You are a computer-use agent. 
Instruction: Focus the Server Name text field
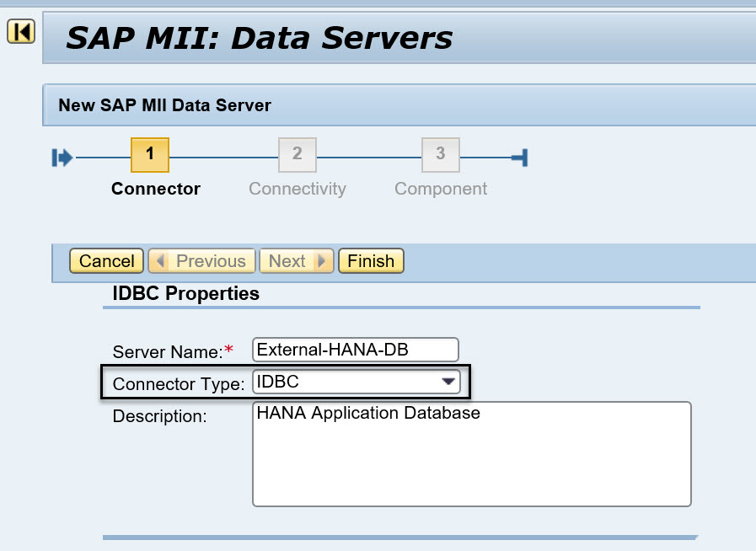pos(355,350)
